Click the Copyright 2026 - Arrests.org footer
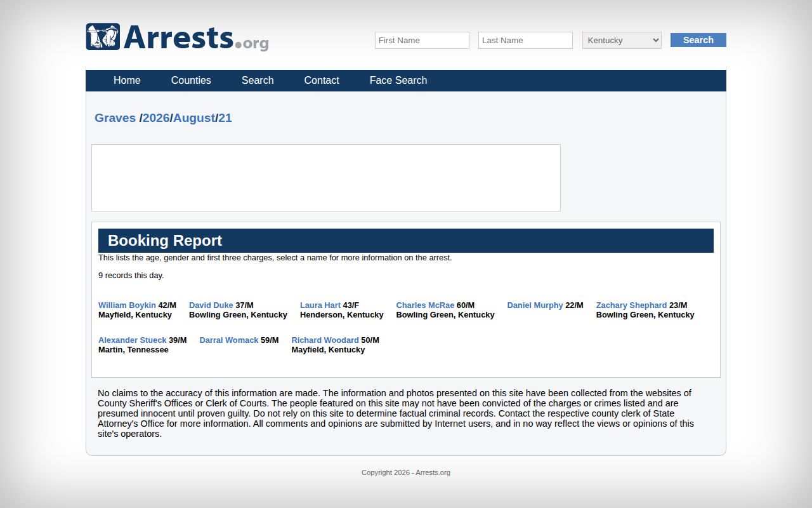The width and height of the screenshot is (812, 508). [406, 472]
